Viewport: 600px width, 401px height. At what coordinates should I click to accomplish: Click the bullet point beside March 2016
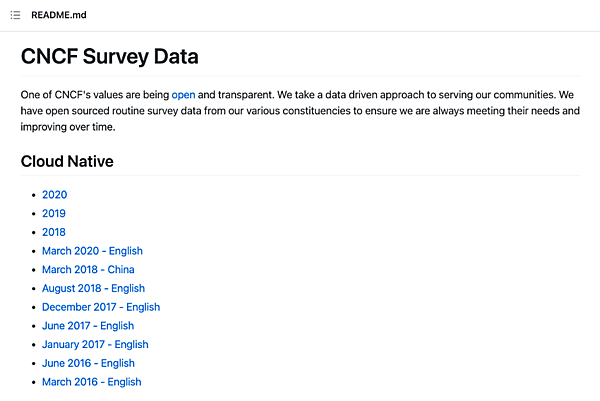(x=33, y=383)
